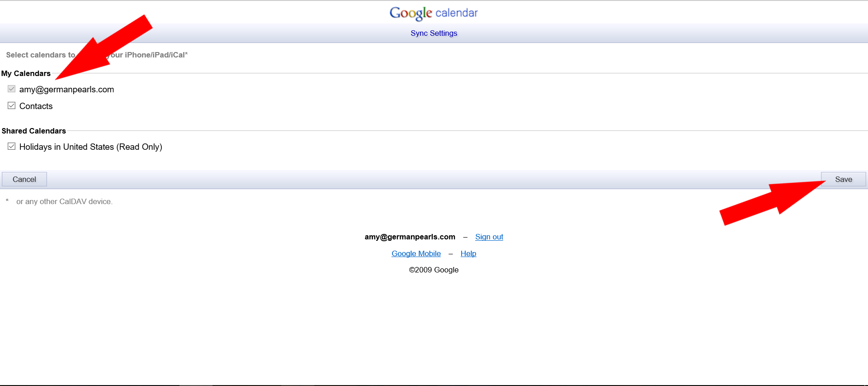Open the Help link
The height and width of the screenshot is (386, 868).
468,253
